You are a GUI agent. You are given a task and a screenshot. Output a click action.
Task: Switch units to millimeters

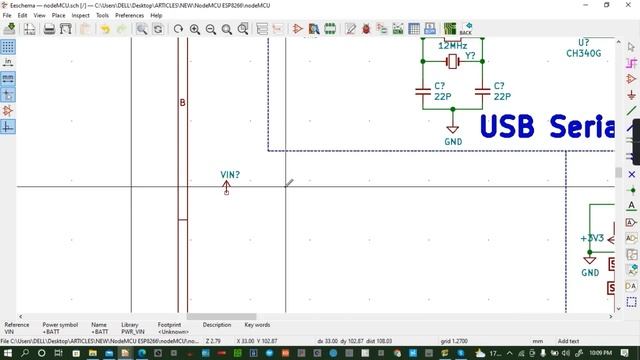coord(8,78)
